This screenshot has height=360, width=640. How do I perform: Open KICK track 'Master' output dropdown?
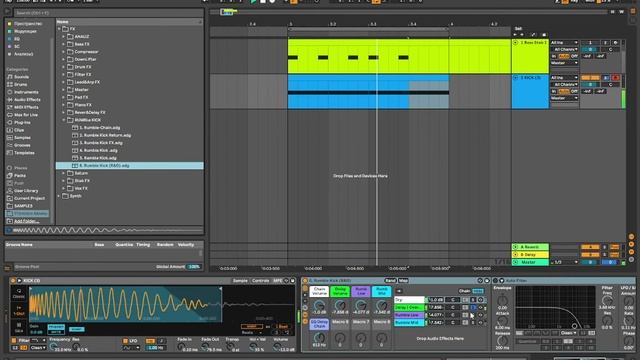[x=564, y=98]
